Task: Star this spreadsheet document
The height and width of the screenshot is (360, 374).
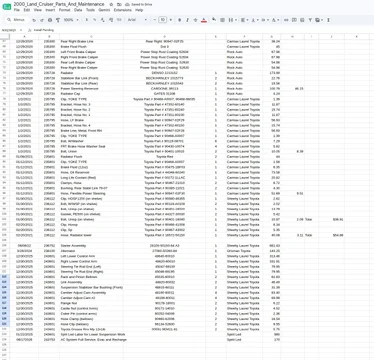Action: click(111, 4)
